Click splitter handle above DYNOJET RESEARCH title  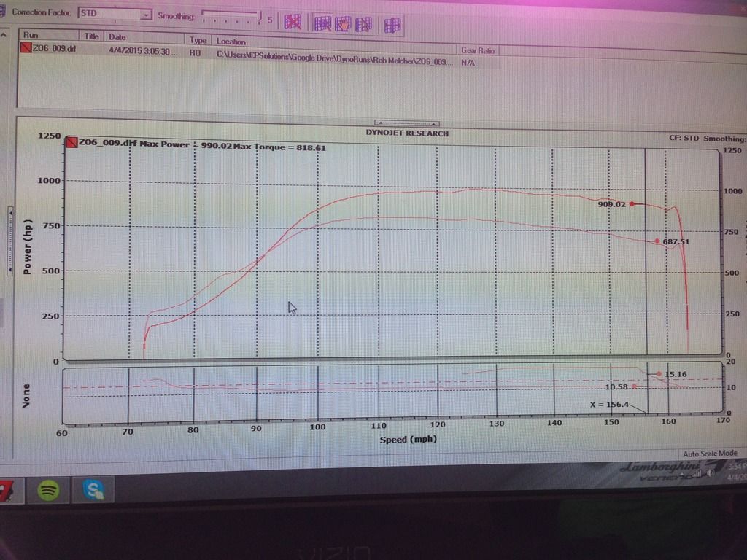[x=406, y=123]
